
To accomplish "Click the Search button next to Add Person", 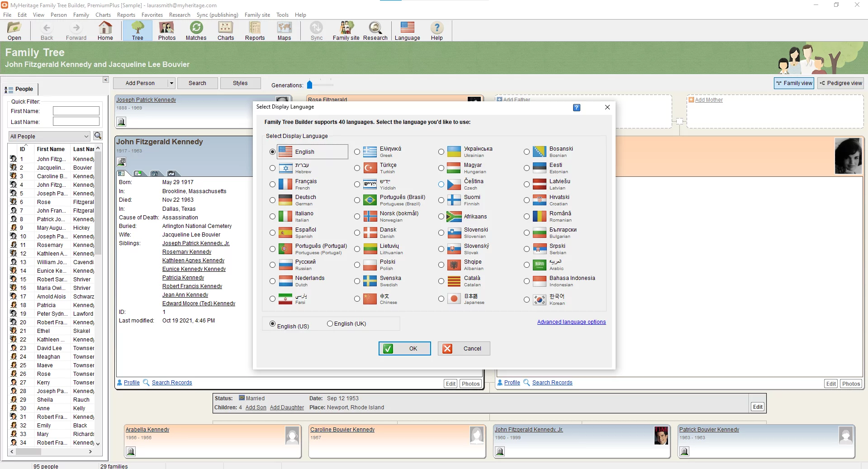I will 197,83.
